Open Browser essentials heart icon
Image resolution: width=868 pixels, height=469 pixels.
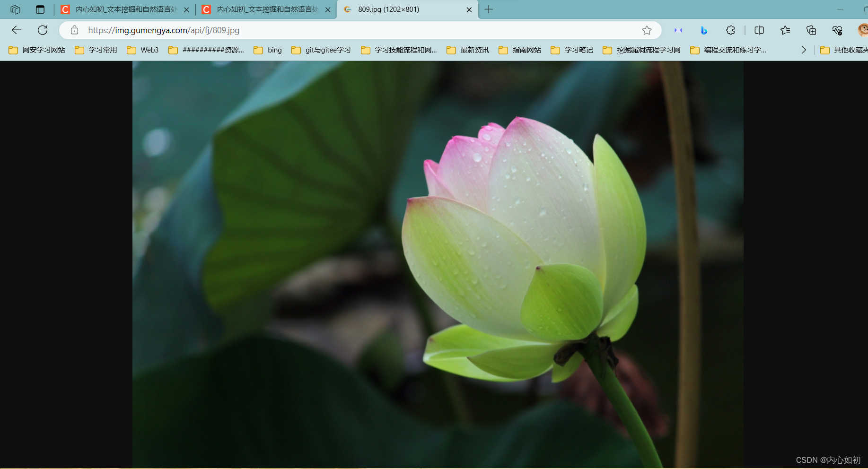pos(837,30)
